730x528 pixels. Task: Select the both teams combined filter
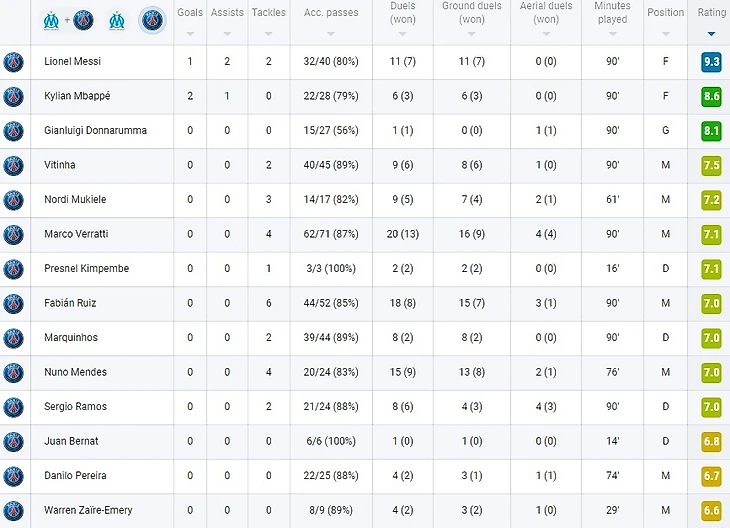(x=68, y=19)
